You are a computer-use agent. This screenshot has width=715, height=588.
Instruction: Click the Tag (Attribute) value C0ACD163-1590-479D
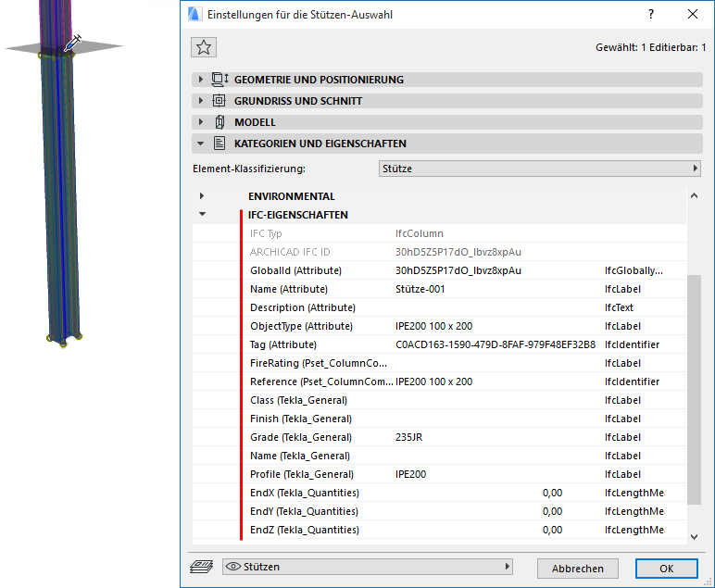(495, 344)
